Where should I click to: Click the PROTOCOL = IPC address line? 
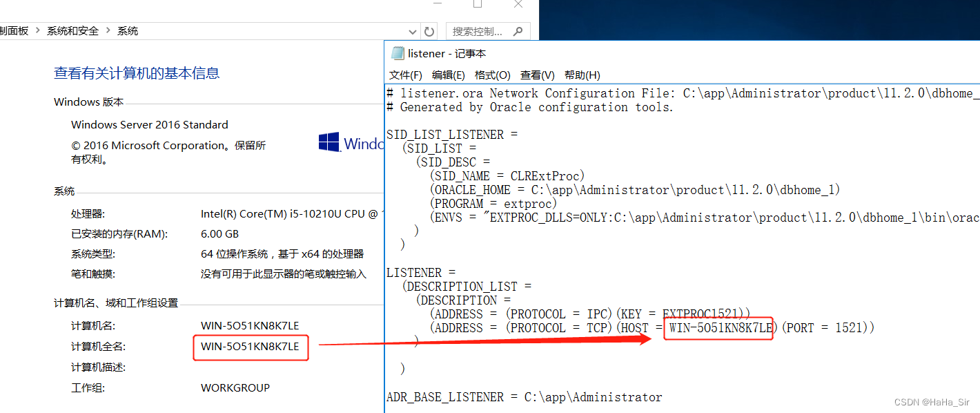tap(590, 314)
